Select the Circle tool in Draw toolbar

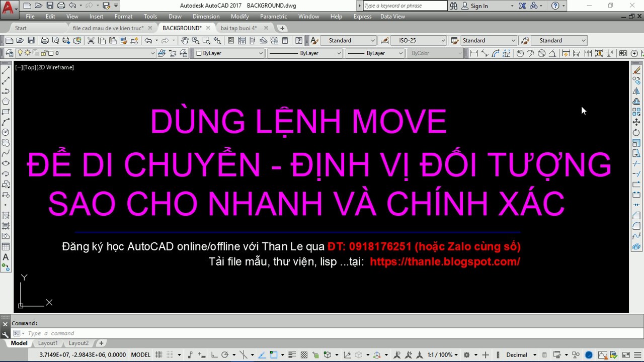[6, 132]
